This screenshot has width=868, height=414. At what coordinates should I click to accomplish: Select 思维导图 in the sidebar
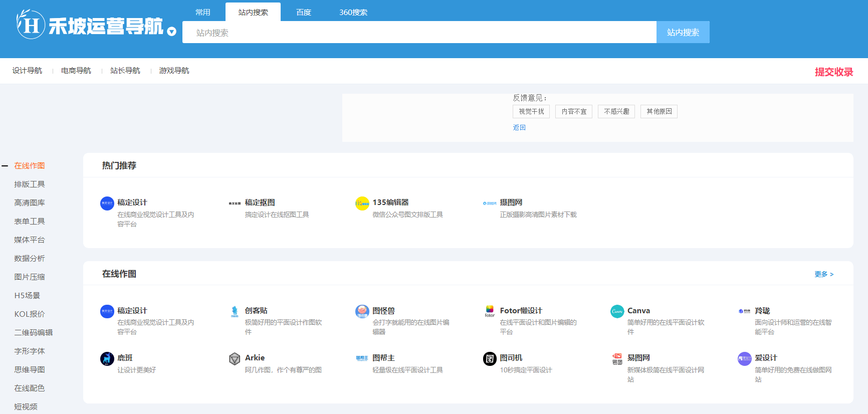tap(30, 369)
